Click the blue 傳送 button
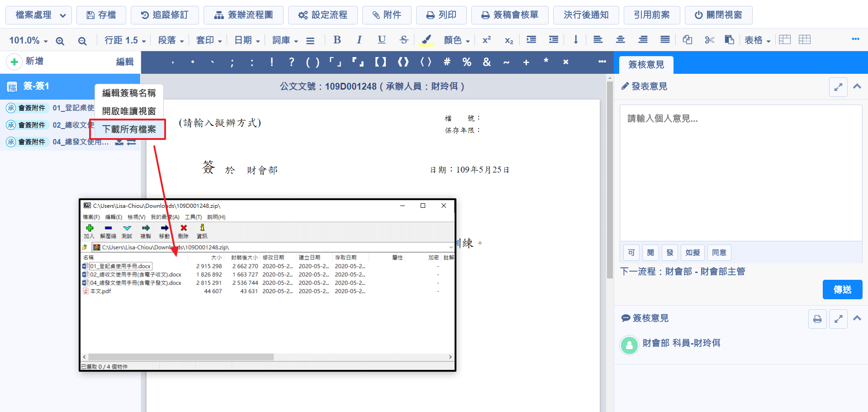 (842, 290)
